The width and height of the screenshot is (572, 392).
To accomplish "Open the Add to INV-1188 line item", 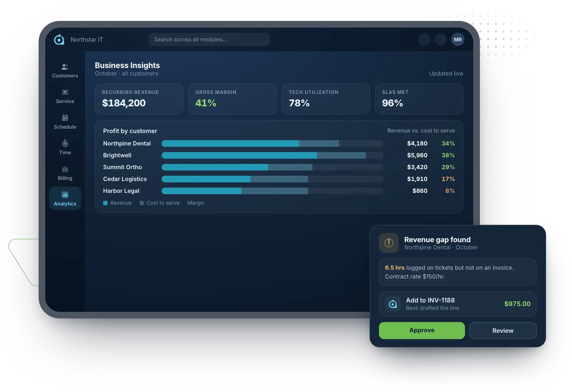I will pos(458,304).
